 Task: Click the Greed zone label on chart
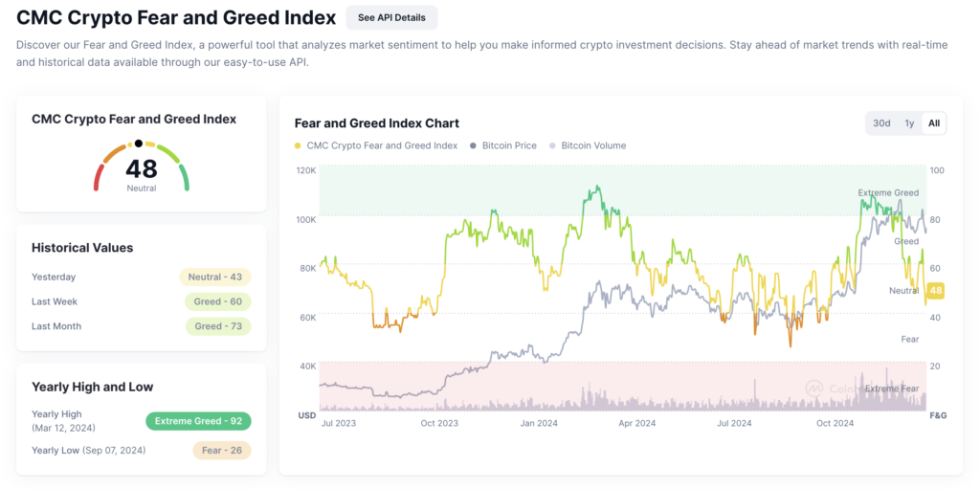[906, 241]
